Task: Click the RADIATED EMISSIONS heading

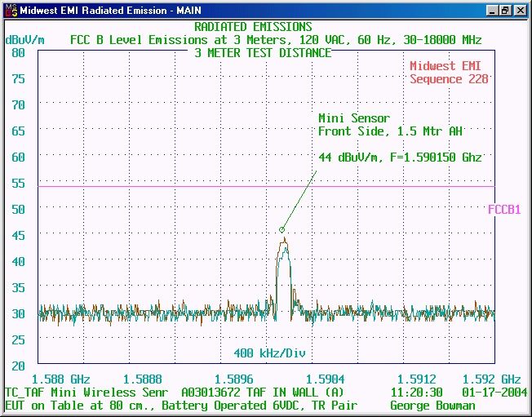Action: click(x=253, y=27)
